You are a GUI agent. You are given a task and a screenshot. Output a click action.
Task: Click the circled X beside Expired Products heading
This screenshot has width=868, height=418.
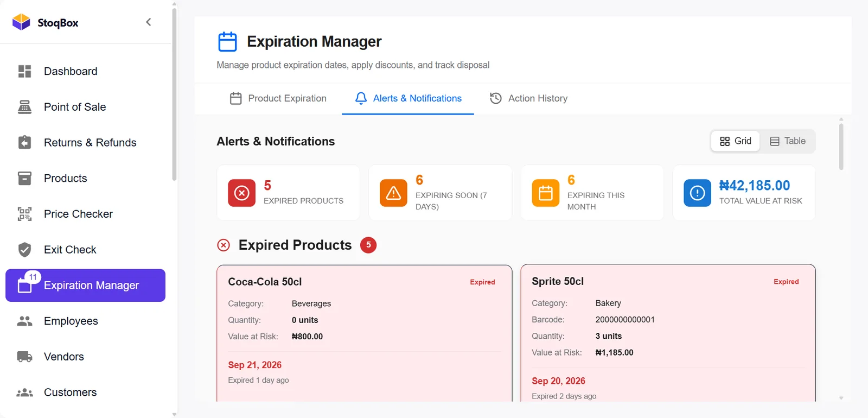pos(224,245)
